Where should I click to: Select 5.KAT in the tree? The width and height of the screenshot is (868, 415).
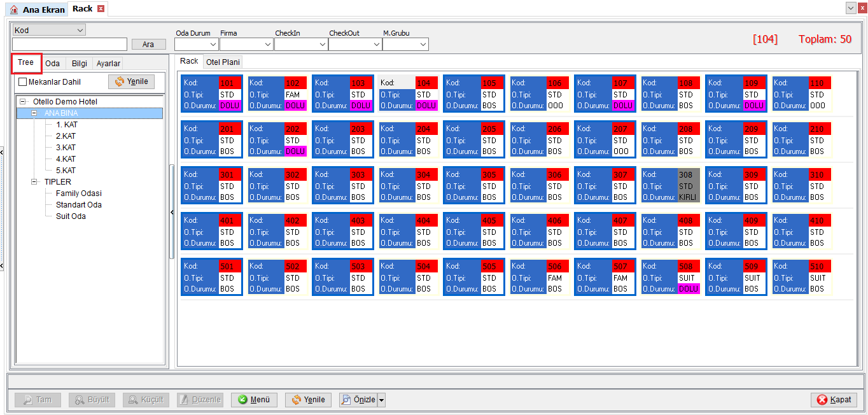click(x=66, y=171)
